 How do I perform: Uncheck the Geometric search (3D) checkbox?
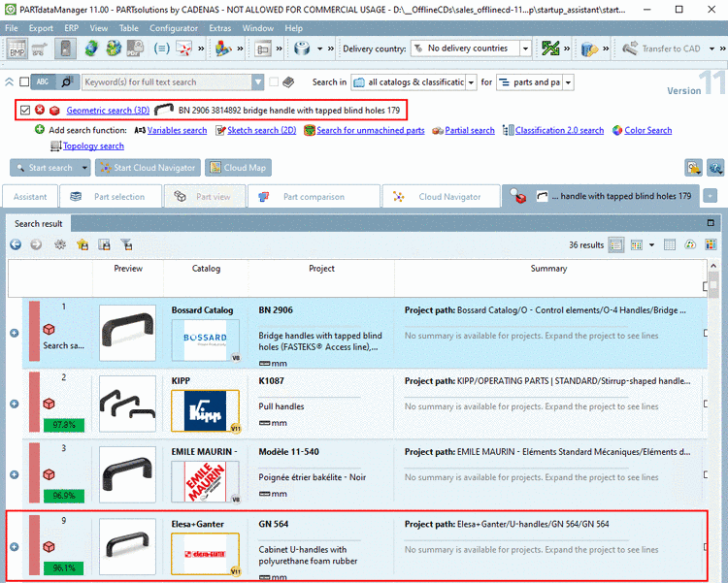pos(25,110)
